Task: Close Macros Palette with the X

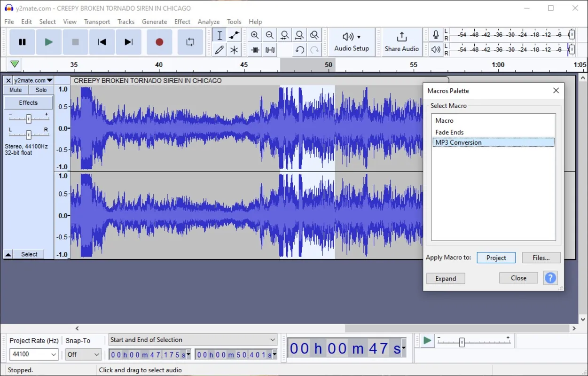Action: tap(556, 91)
